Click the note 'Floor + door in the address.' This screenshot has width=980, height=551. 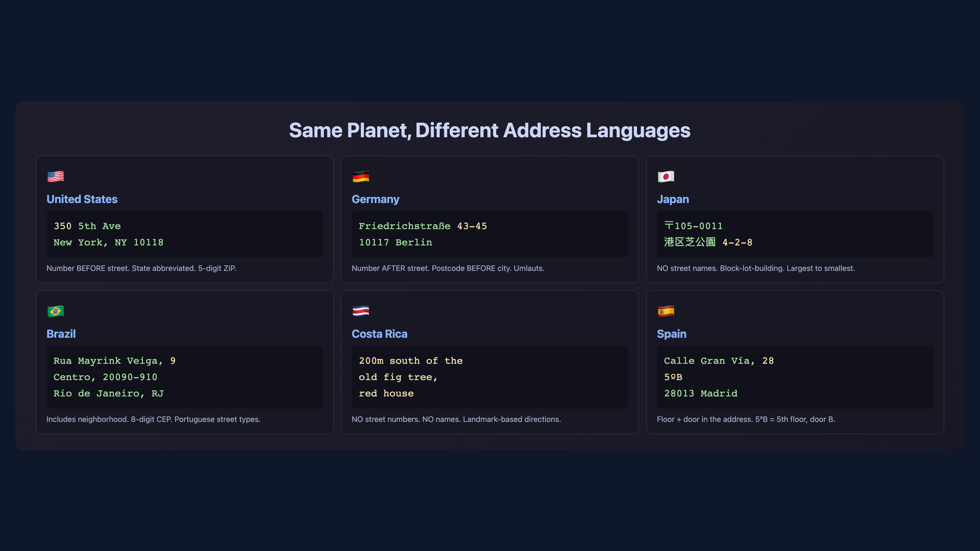point(705,419)
